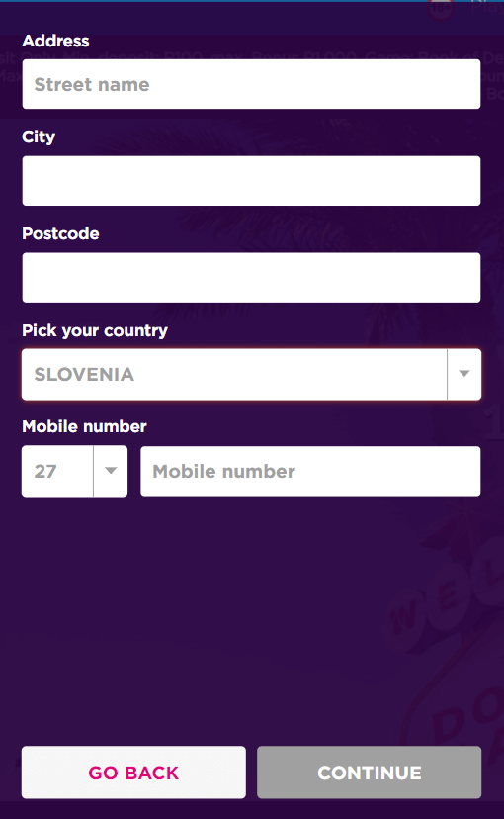Click the Mobile number heading label
Viewport: 504px width, 819px height.
84,426
